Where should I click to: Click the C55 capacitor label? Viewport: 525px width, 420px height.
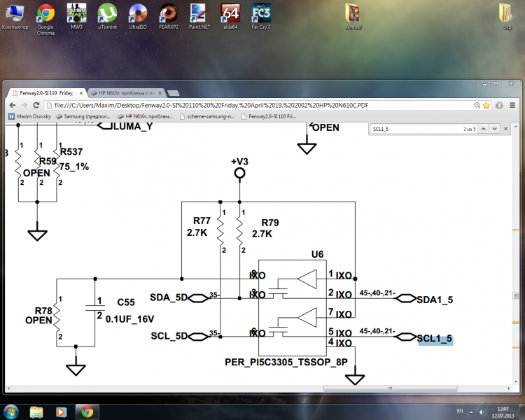(126, 302)
